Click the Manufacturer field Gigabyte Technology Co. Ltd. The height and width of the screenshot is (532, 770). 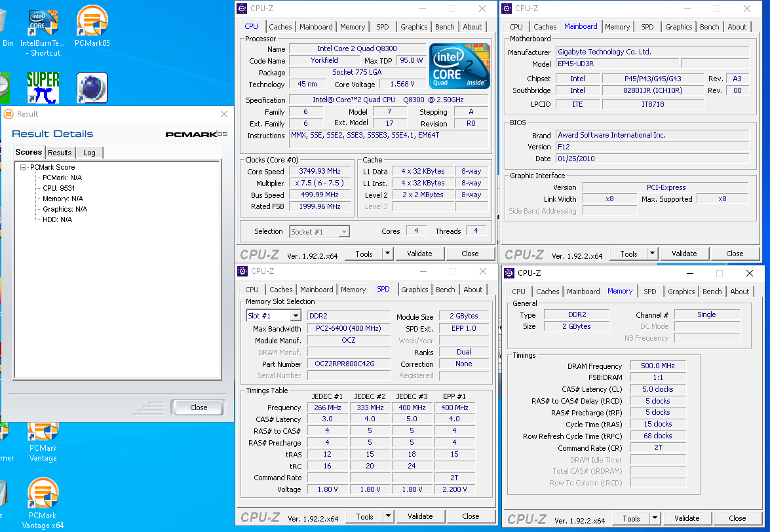(653, 52)
